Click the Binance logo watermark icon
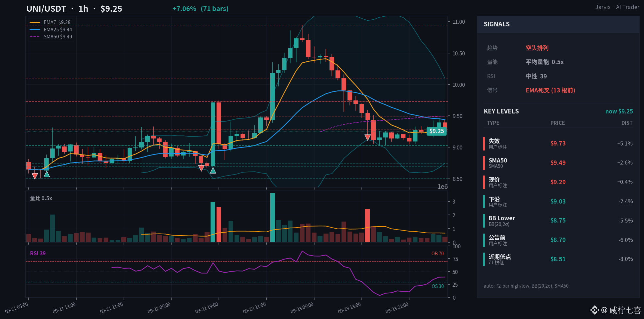Screen dimensions: 644x319 coord(595,310)
